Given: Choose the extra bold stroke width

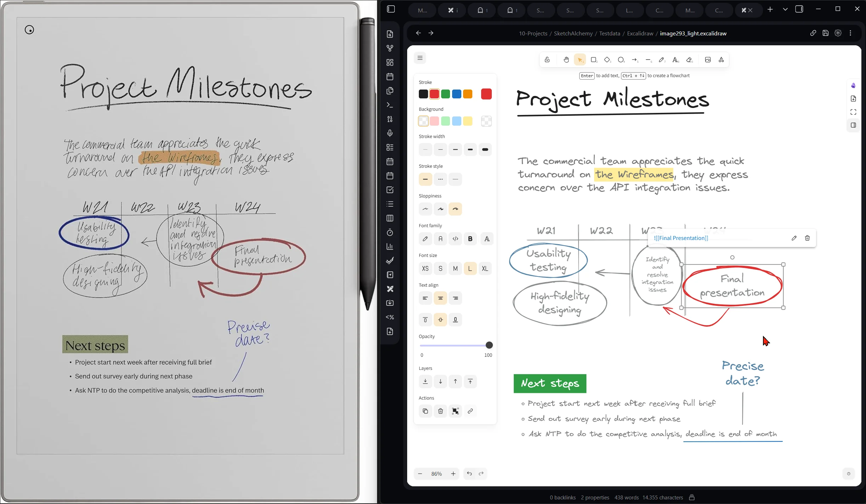Looking at the screenshot, I should point(485,149).
